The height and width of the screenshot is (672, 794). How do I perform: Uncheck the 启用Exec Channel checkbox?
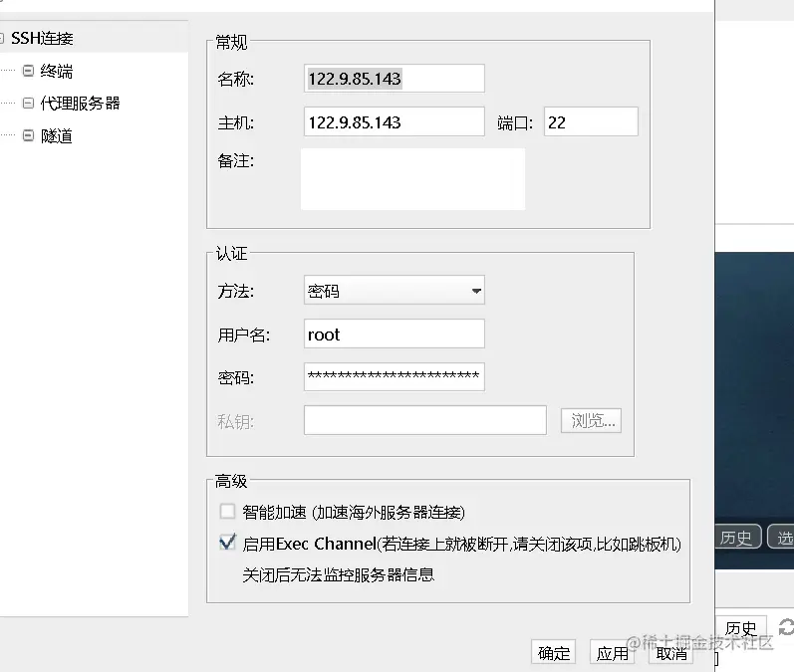point(227,543)
